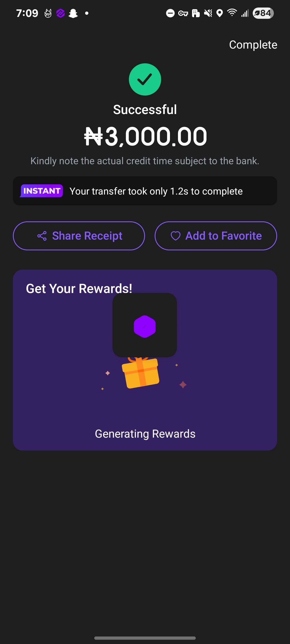The image size is (290, 644).
Task: Click the share icon on Share Receipt
Action: (42, 236)
